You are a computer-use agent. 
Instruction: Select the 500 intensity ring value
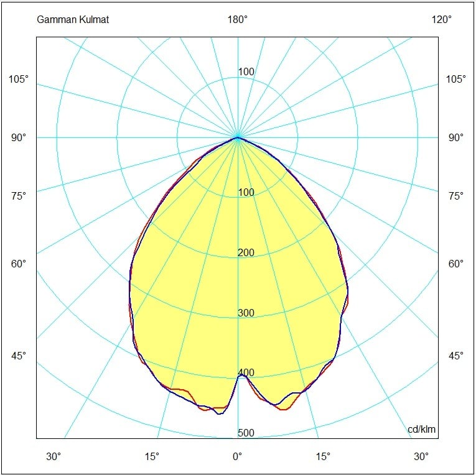[246, 433]
